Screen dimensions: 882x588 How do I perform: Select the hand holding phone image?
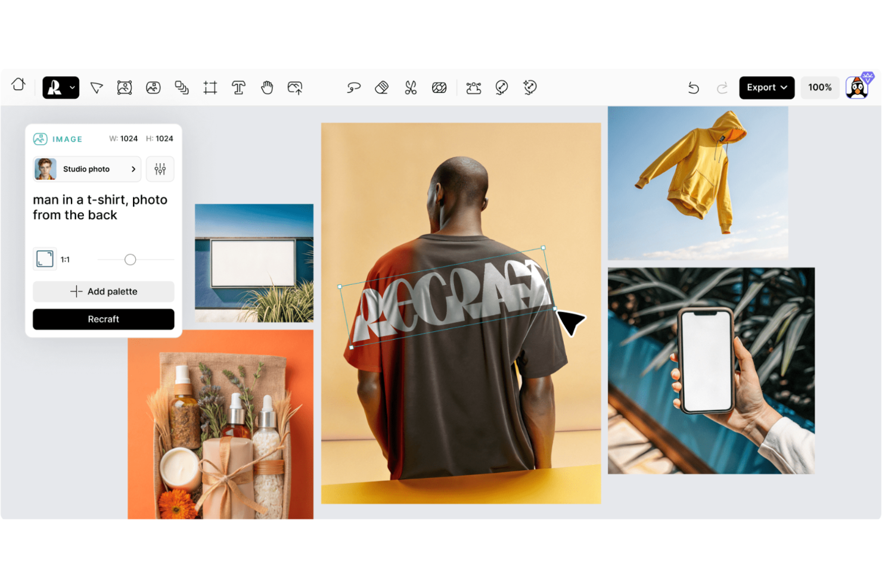click(x=711, y=371)
